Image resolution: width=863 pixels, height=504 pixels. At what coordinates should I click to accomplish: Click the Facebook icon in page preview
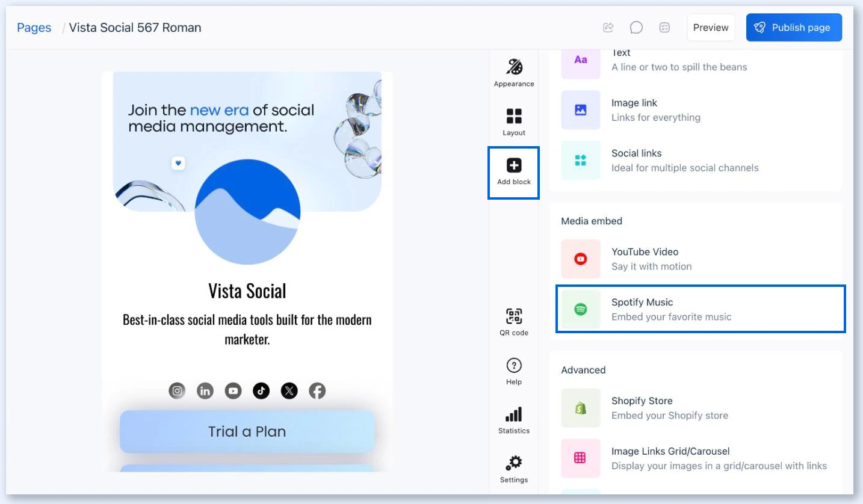317,391
